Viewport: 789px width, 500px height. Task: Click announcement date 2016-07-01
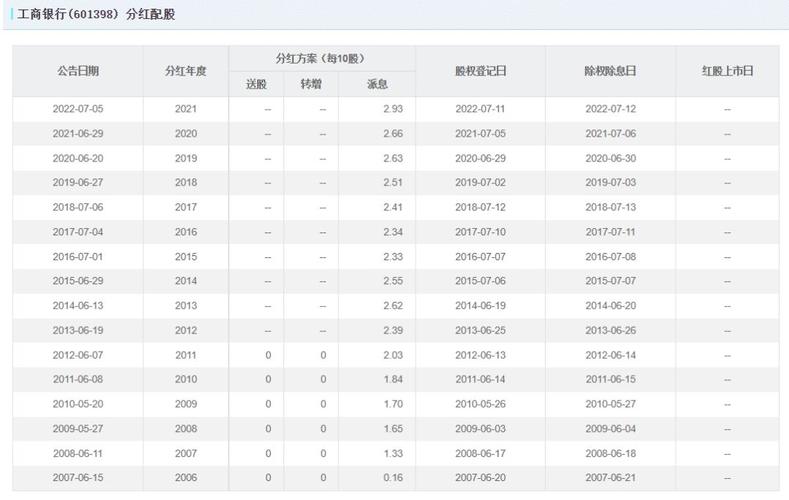(78, 257)
